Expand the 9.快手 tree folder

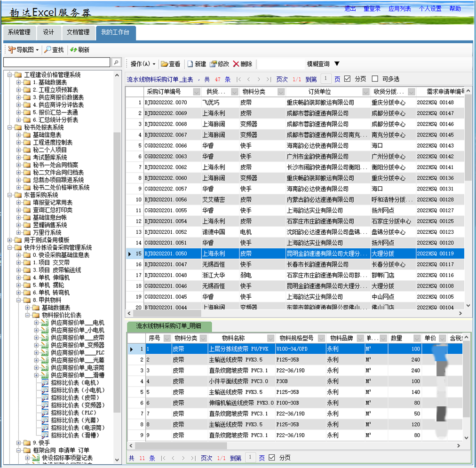19,443
